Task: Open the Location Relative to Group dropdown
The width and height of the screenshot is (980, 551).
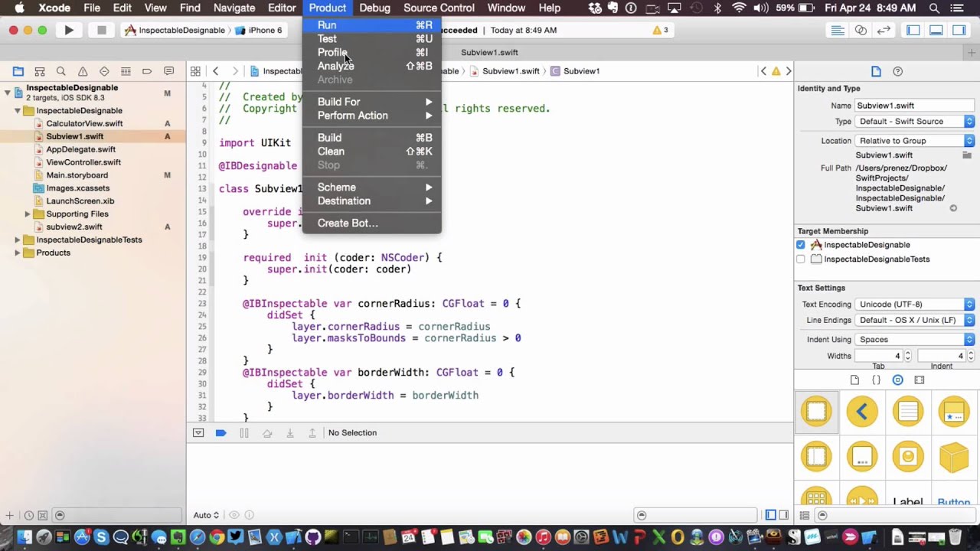Action: click(x=914, y=141)
